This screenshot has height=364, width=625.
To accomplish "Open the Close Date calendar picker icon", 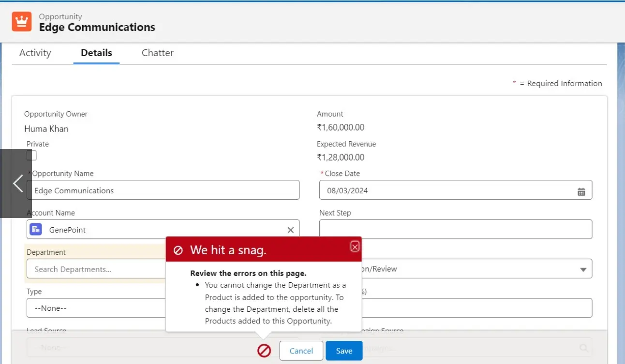I will coord(581,191).
